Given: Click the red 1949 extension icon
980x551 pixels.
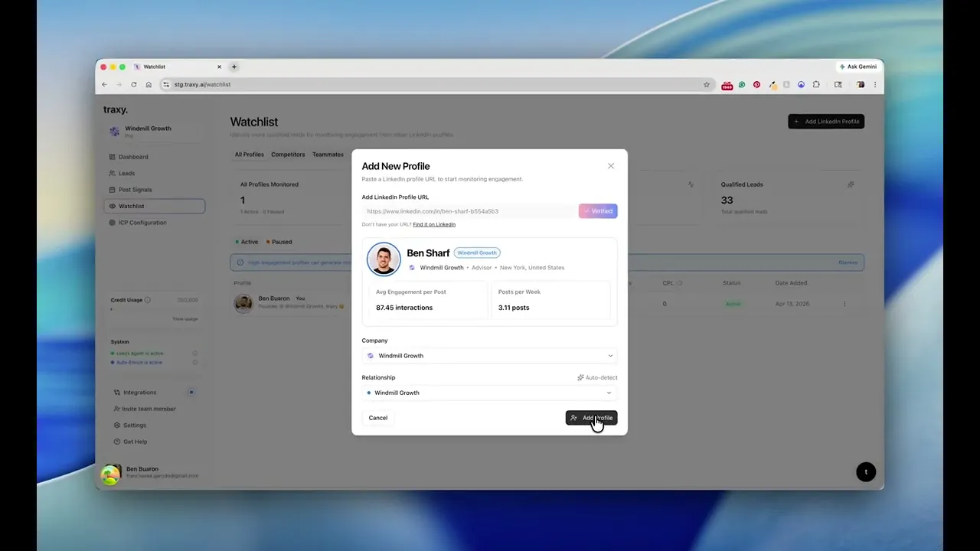Looking at the screenshot, I should point(727,85).
